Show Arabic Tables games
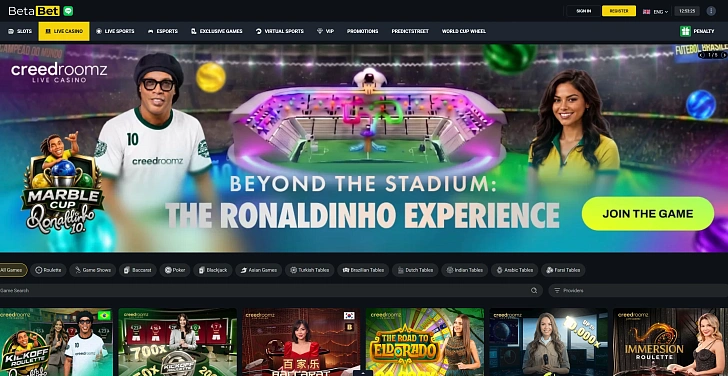Image resolution: width=728 pixels, height=376 pixels. pyautogui.click(x=514, y=270)
